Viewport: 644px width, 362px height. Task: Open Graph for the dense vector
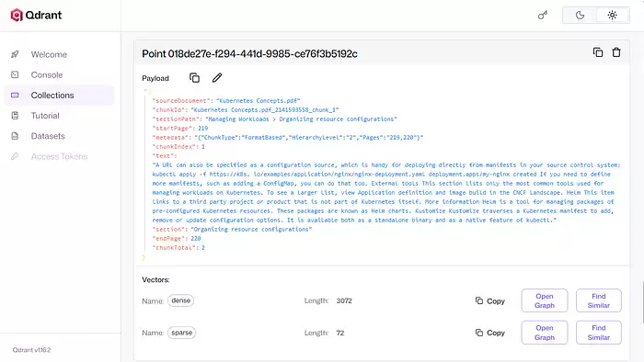tap(545, 300)
